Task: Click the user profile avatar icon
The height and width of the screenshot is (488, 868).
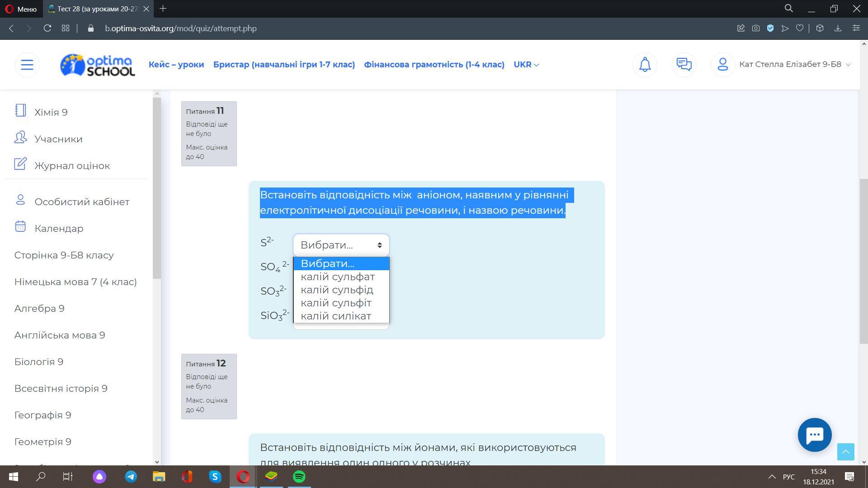Action: click(x=722, y=65)
